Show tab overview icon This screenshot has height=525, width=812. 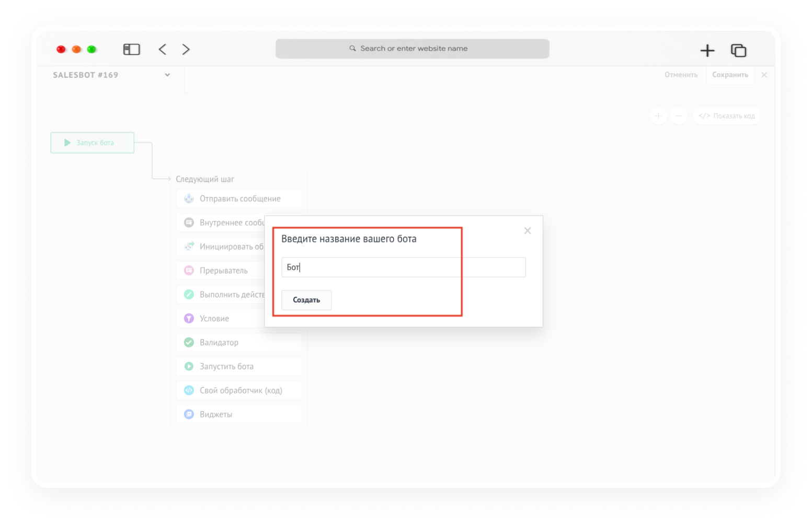[x=738, y=50]
